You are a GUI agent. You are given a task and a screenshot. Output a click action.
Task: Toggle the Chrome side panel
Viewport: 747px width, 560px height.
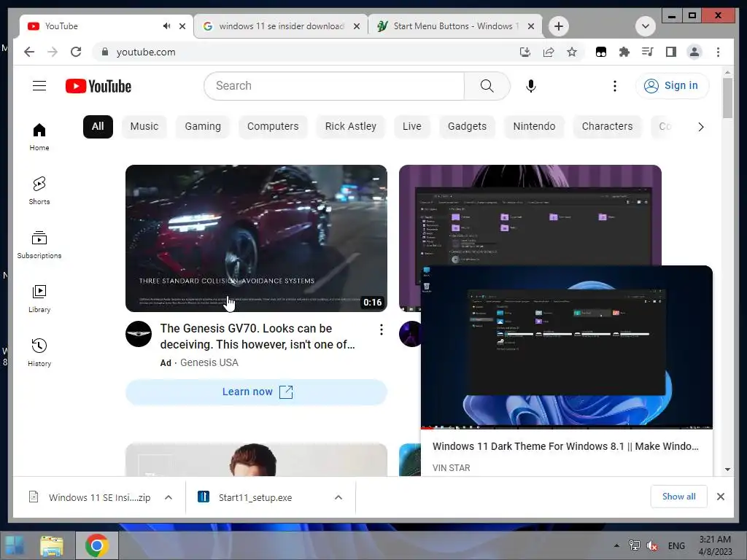(x=671, y=52)
